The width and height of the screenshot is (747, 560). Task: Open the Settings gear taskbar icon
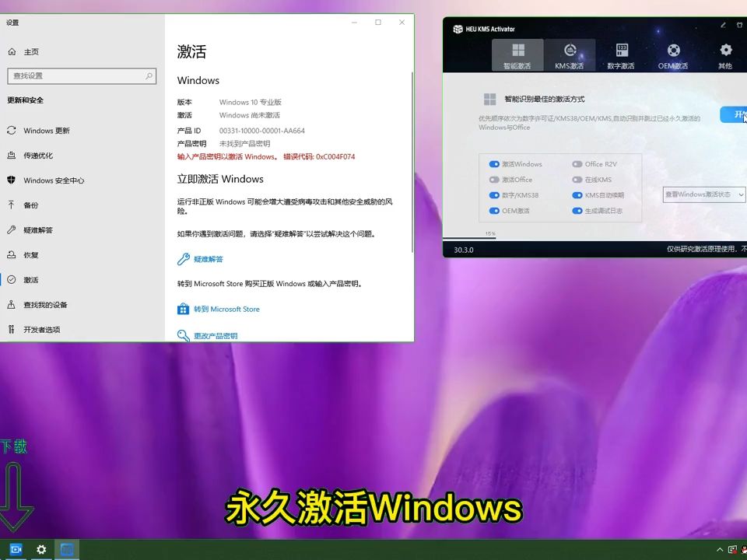[x=41, y=550]
